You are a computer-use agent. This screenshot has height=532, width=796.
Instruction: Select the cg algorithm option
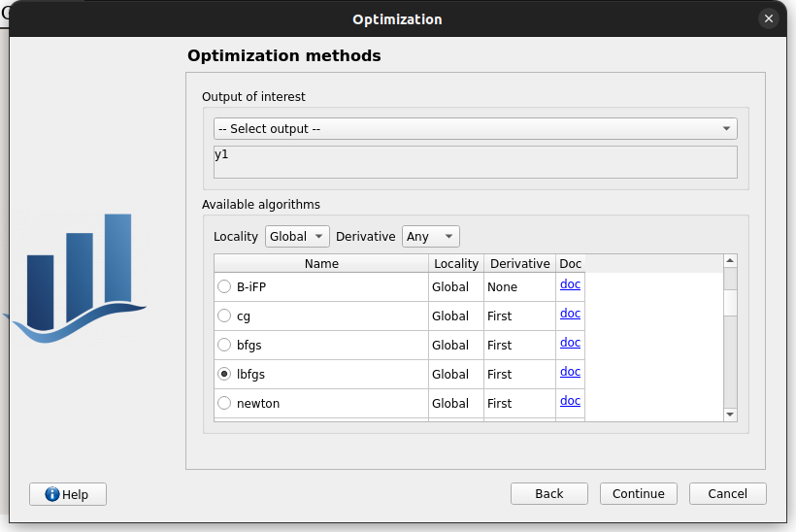click(x=224, y=316)
